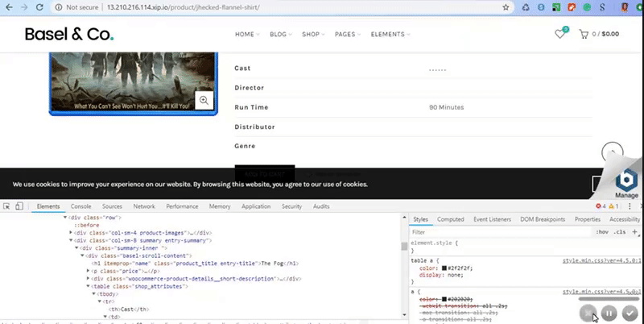Switch to the Network tab
The height and width of the screenshot is (324, 644).
point(144,206)
